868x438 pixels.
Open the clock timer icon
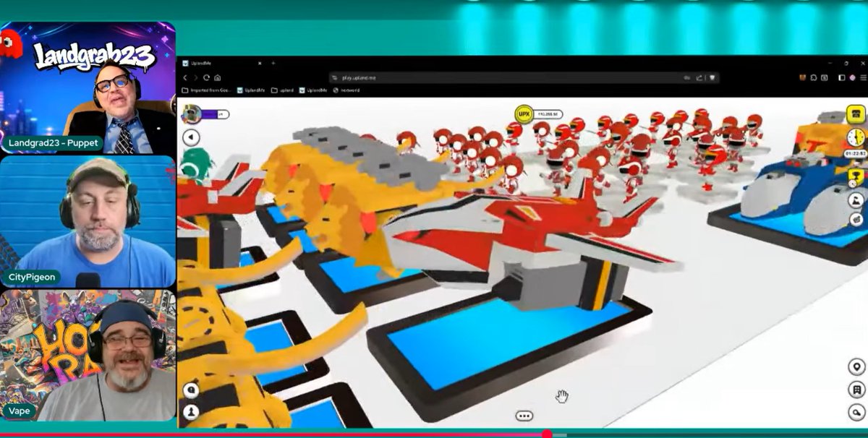(856, 137)
